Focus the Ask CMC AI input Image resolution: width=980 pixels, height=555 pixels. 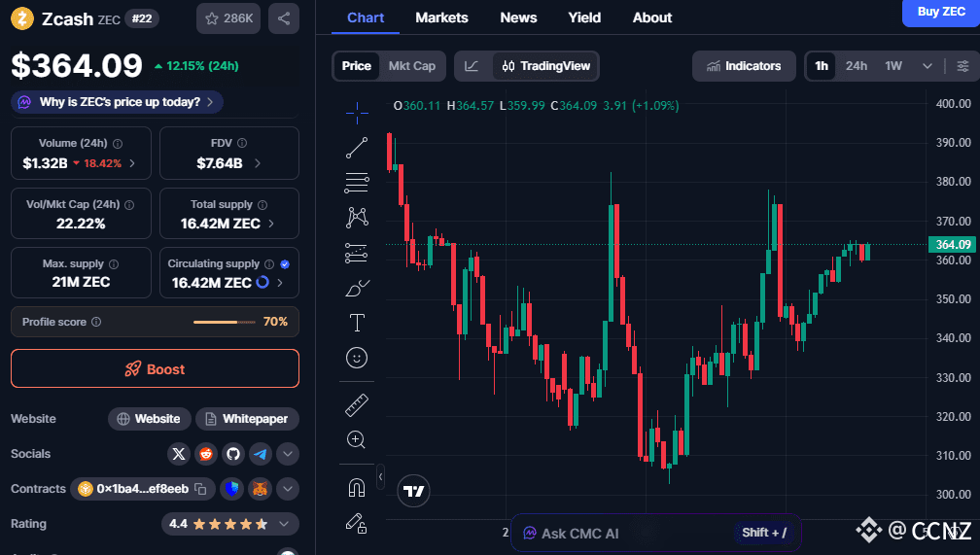click(x=655, y=533)
